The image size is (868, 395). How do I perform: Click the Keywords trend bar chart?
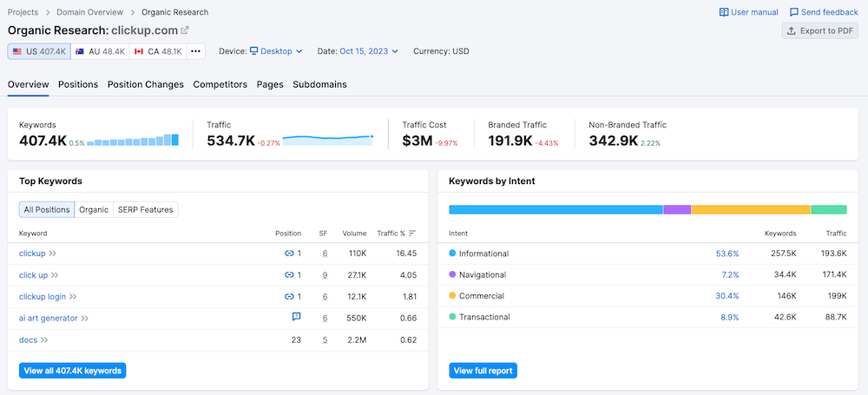(133, 140)
